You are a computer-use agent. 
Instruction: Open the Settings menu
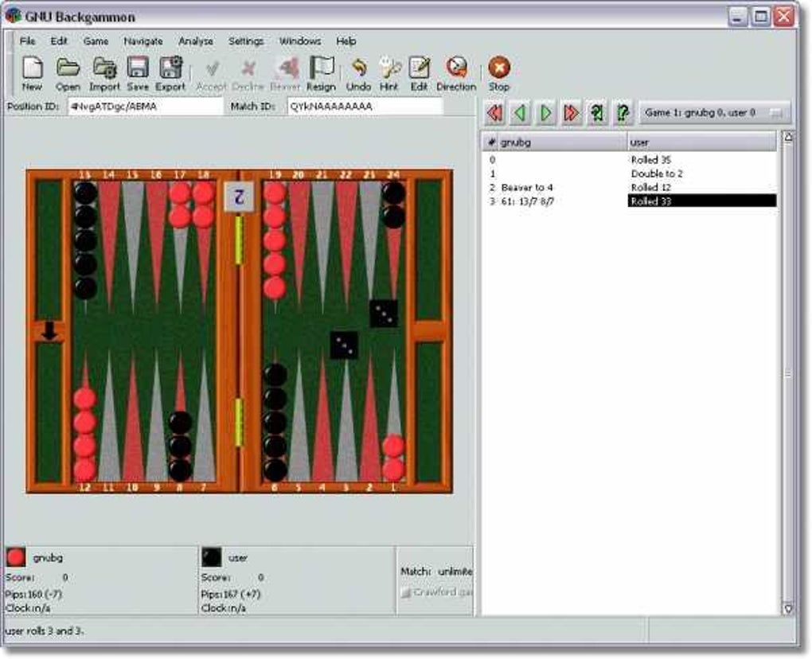(x=246, y=41)
